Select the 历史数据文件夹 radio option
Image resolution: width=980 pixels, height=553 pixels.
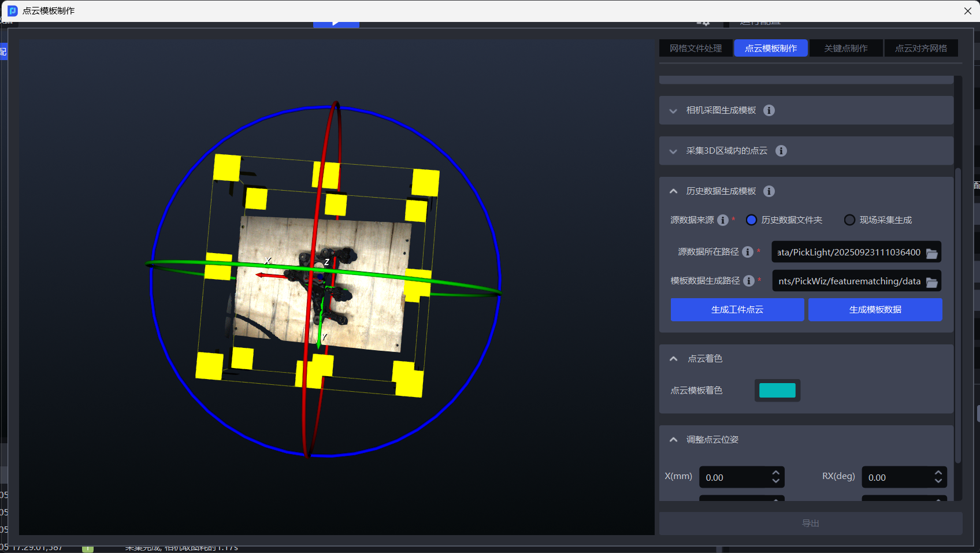[751, 220]
